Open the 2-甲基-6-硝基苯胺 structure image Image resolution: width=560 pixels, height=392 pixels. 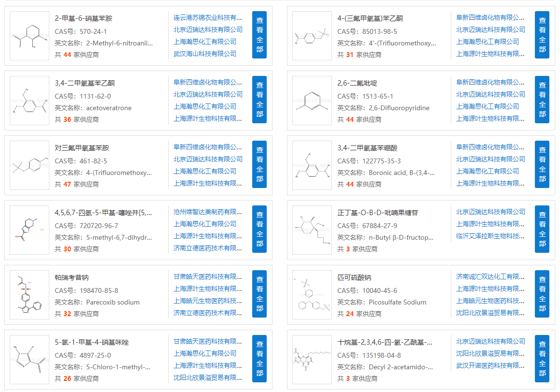29,36
